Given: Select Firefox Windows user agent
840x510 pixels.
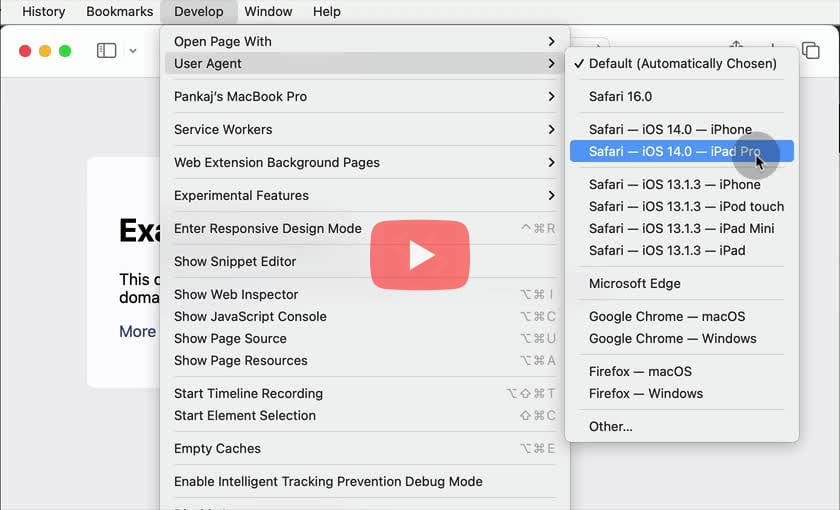Looking at the screenshot, I should (x=681, y=393).
